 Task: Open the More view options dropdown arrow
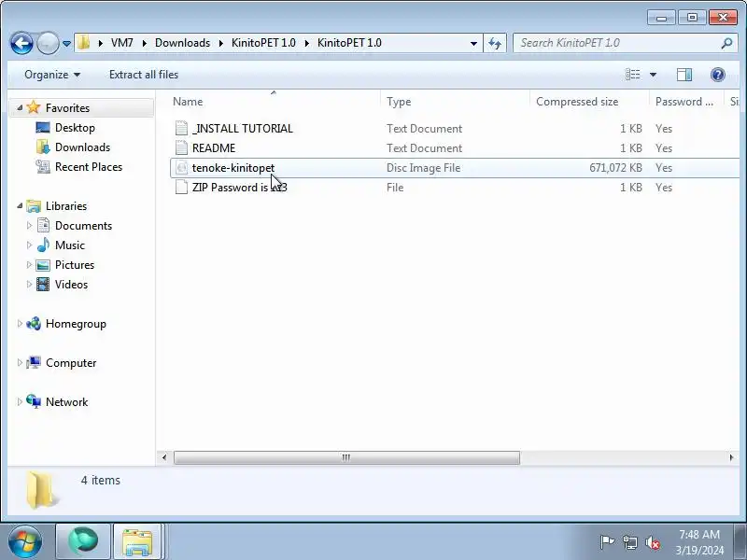[x=653, y=75]
